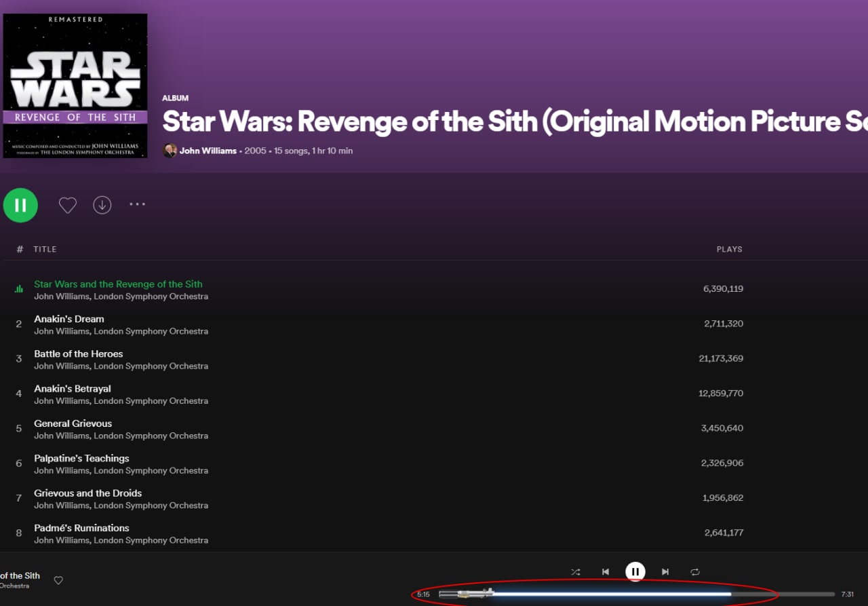Save the album with the large heart icon
Screen dimensions: 868x606
pos(68,205)
